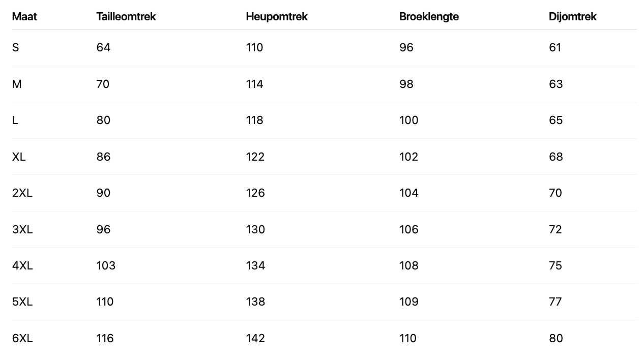Screen dimensions: 644x362
Task: Select the size L row label
Action: [x=15, y=120]
